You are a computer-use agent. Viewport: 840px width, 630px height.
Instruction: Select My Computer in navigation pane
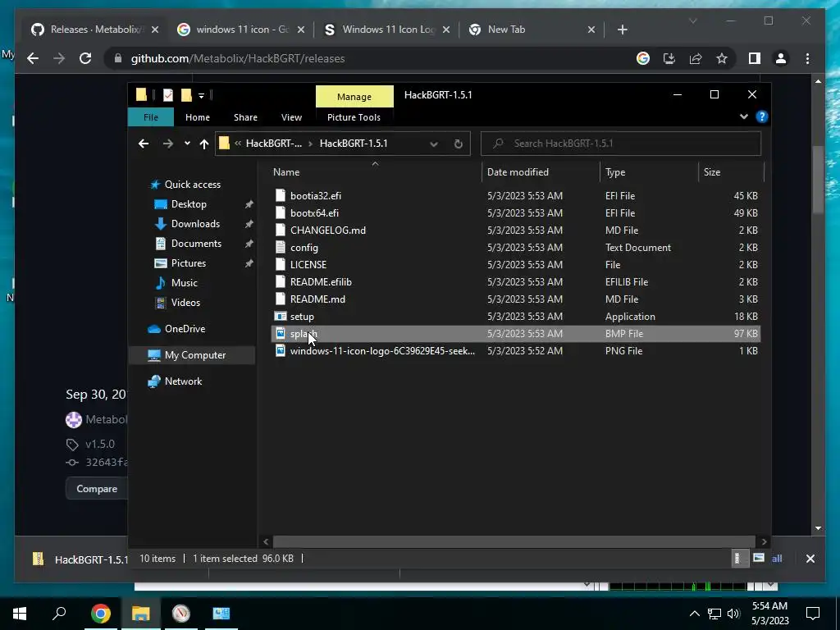pos(192,355)
